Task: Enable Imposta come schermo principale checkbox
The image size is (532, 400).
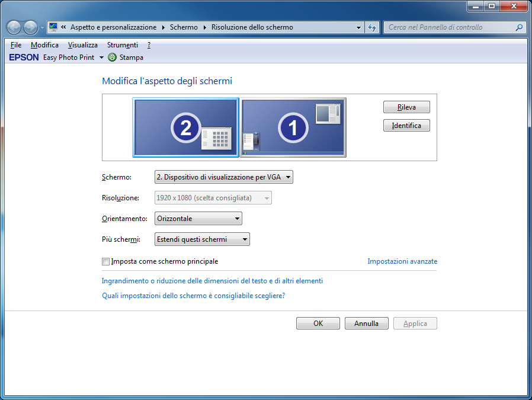Action: tap(106, 261)
